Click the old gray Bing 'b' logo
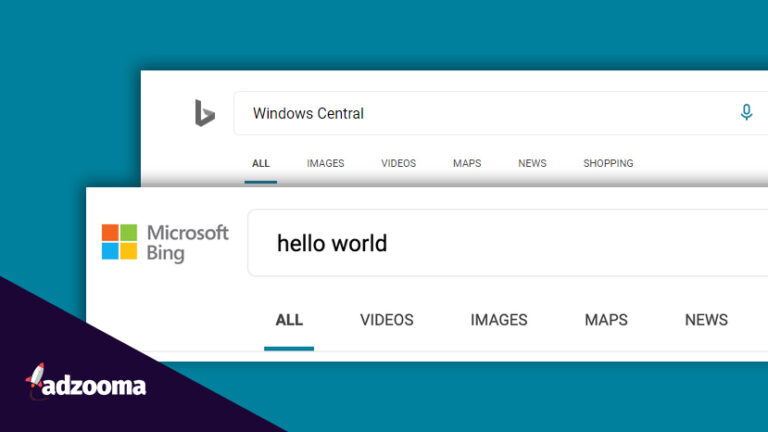This screenshot has width=768, height=432. click(204, 113)
